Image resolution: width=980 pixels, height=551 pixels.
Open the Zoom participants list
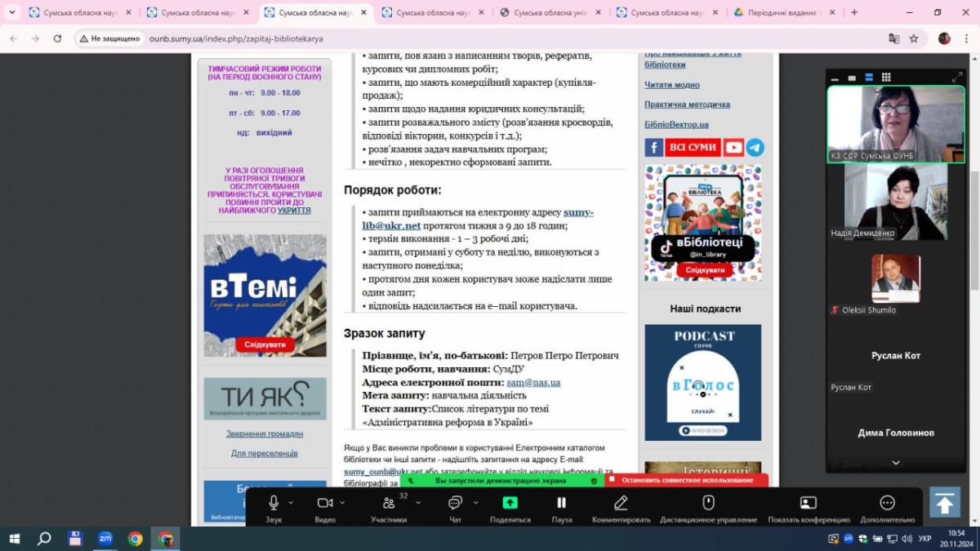(x=389, y=503)
